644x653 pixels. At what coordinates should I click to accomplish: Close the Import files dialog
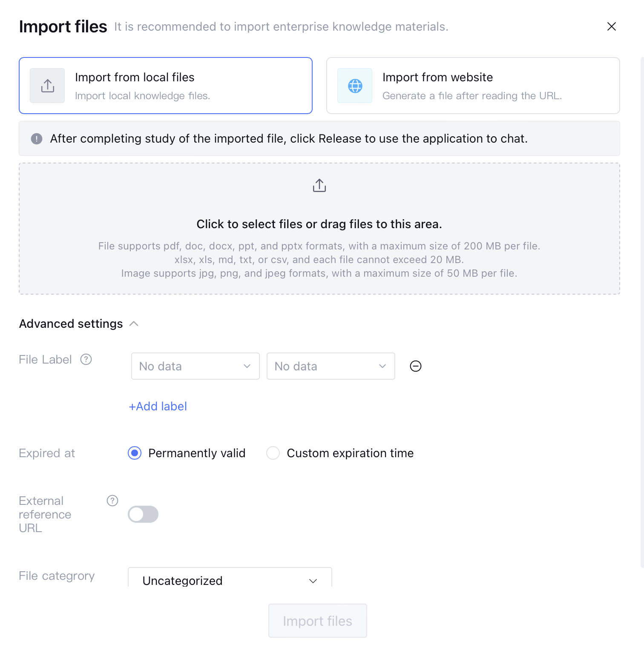(611, 26)
